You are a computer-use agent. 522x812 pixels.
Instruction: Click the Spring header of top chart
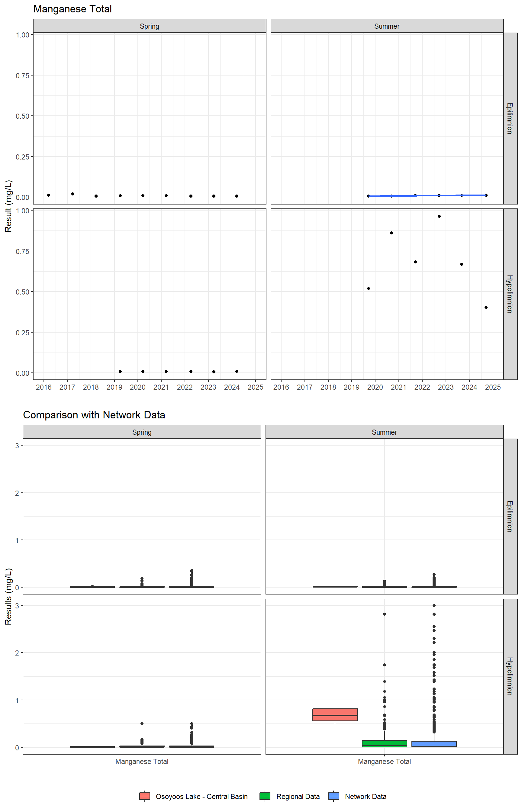[150, 26]
